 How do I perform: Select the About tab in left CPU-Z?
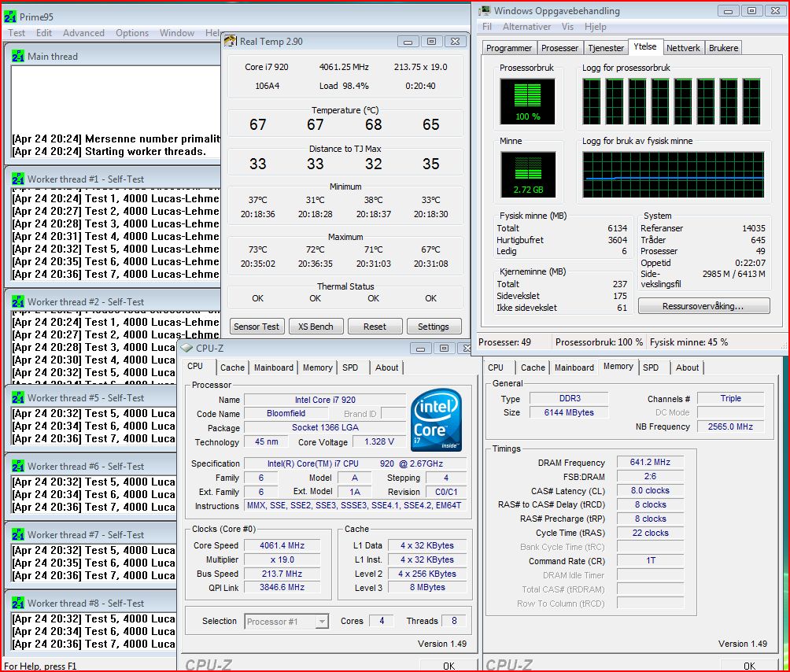tap(387, 367)
